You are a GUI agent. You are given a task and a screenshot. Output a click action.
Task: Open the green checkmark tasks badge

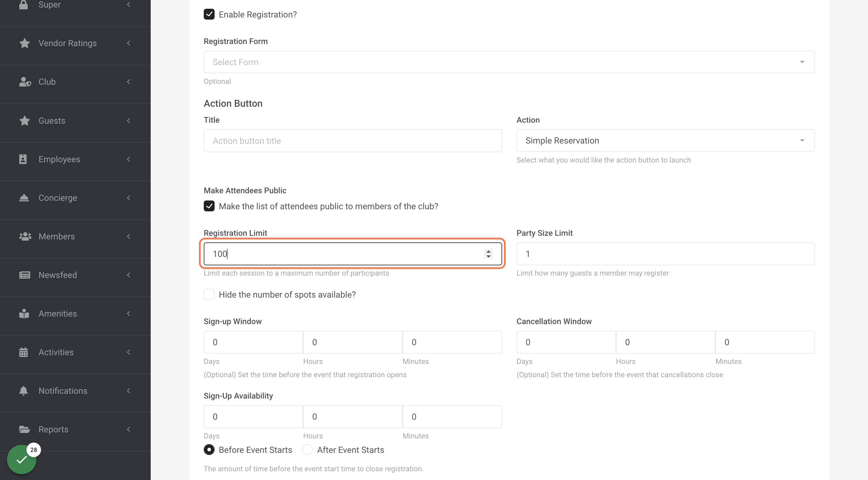pyautogui.click(x=22, y=459)
